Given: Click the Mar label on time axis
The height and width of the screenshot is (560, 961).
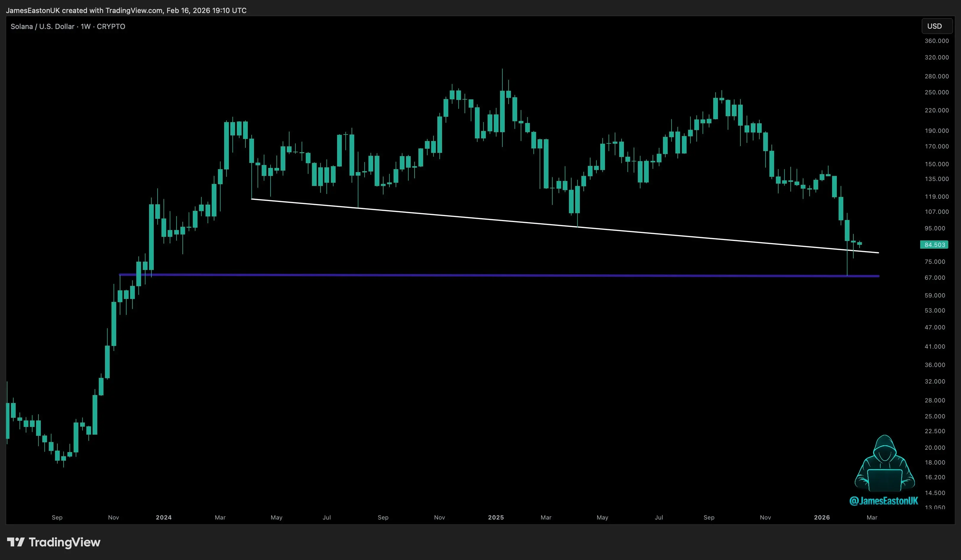Looking at the screenshot, I should pyautogui.click(x=220, y=517).
